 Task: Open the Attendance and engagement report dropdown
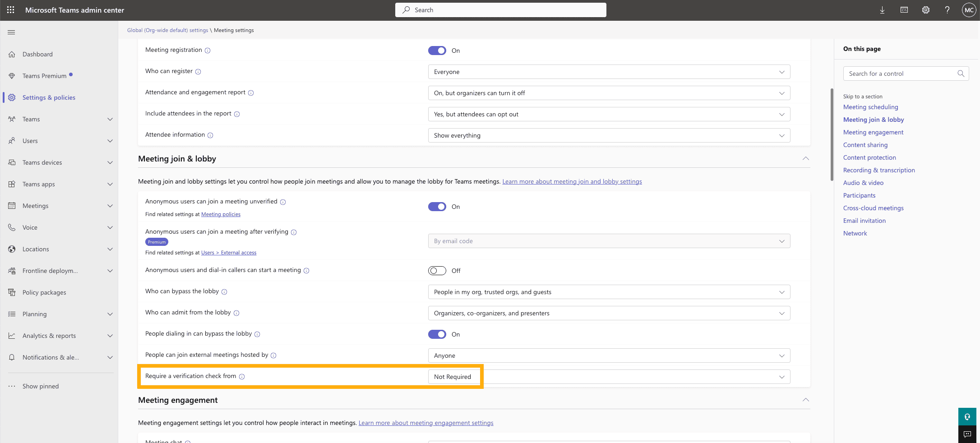point(609,93)
